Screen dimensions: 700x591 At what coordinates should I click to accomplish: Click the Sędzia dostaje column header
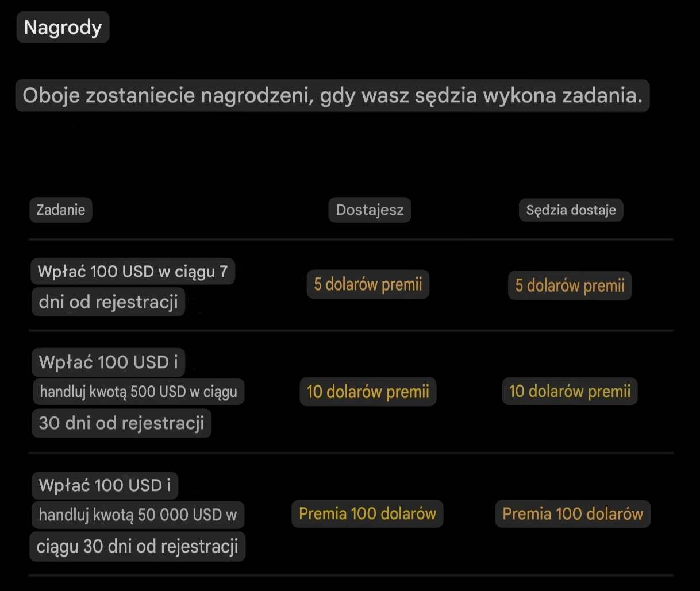(x=571, y=210)
